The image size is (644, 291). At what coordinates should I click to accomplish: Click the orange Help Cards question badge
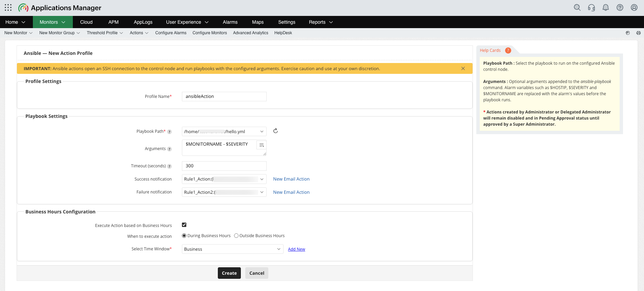pyautogui.click(x=508, y=50)
